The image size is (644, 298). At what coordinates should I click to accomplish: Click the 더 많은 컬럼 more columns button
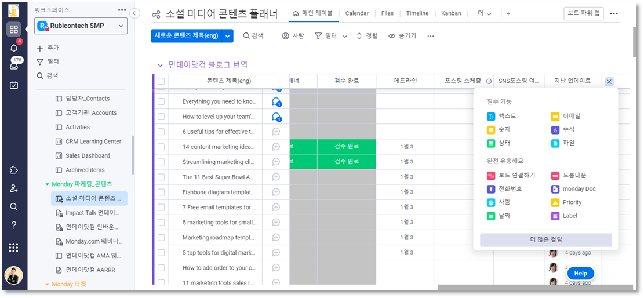(x=546, y=239)
